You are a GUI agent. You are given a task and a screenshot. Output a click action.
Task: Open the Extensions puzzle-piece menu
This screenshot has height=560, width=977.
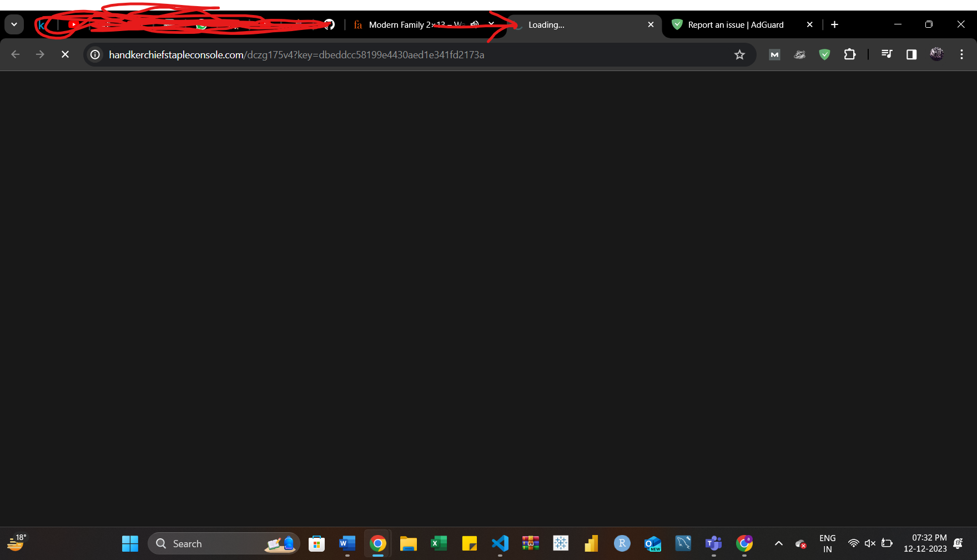tap(849, 54)
